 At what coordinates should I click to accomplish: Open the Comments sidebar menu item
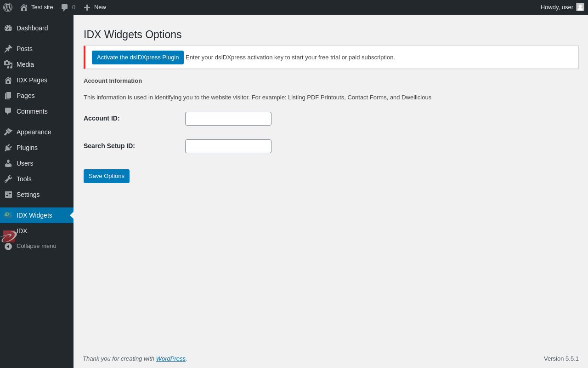tap(37, 111)
